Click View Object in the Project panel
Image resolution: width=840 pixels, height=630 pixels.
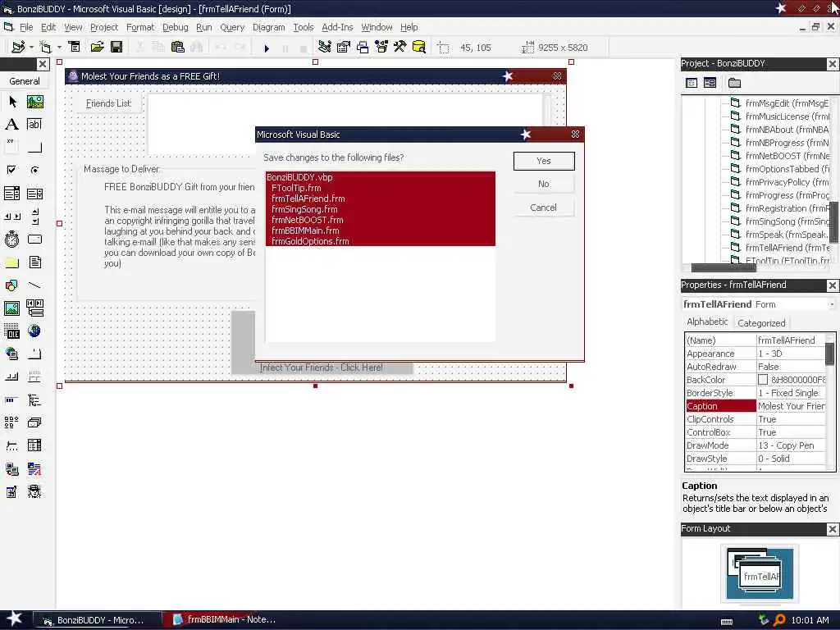tap(710, 83)
